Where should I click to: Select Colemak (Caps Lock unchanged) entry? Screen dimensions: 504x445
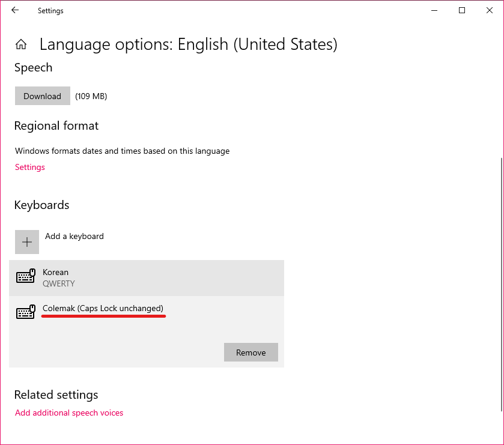(147, 331)
